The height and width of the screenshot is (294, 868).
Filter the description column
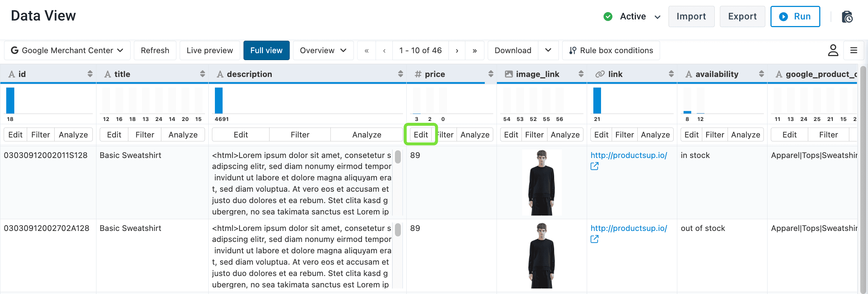[300, 135]
